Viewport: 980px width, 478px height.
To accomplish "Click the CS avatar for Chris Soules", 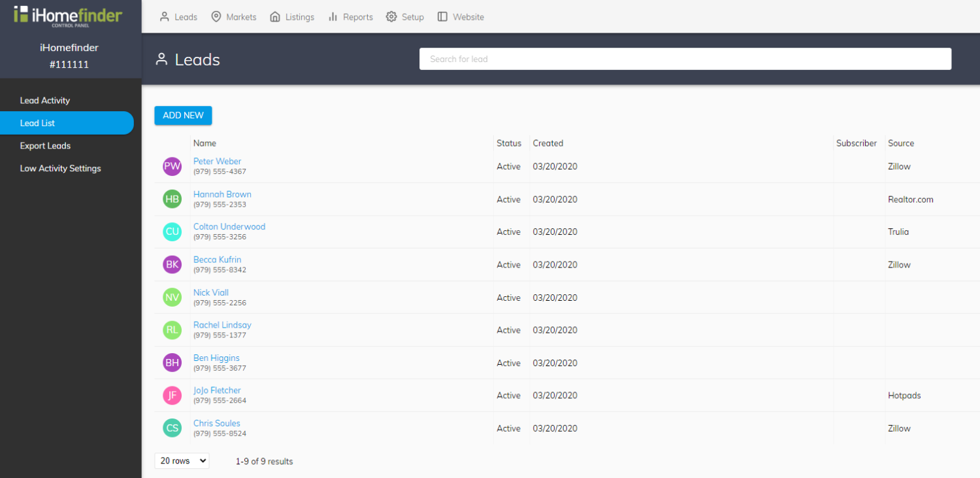I will pyautogui.click(x=172, y=428).
